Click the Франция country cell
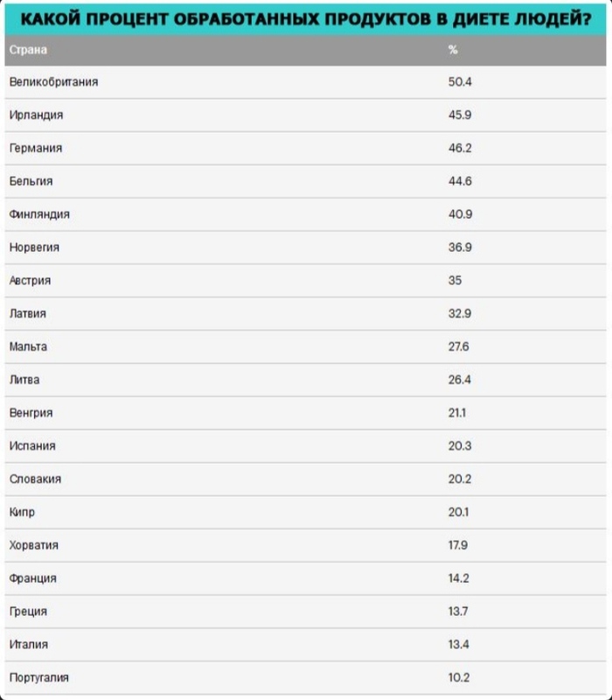This screenshot has height=700, width=612. pos(32,578)
